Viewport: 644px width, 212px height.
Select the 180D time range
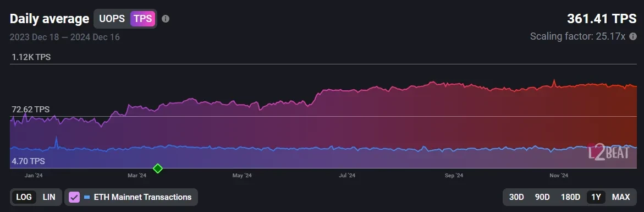[x=570, y=197]
